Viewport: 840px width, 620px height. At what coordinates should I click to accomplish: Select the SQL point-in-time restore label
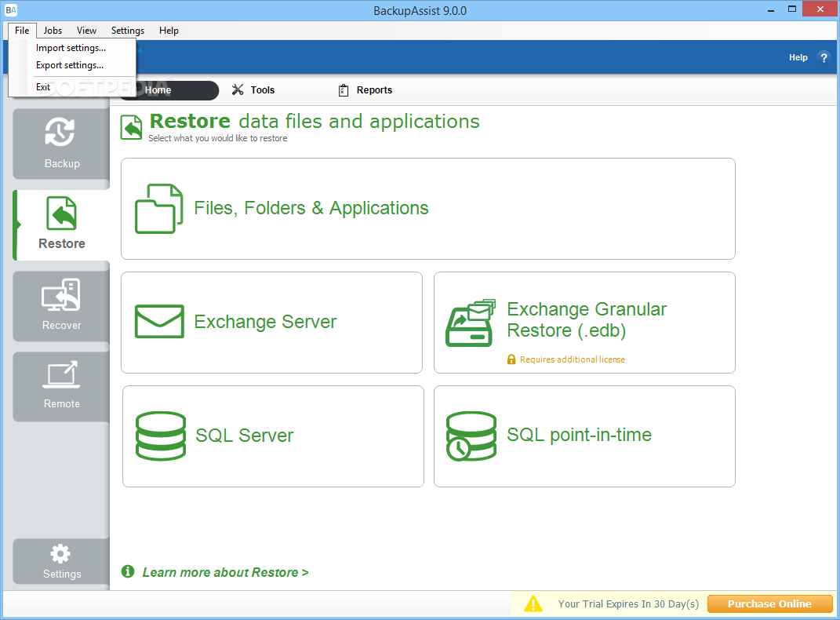pos(579,435)
